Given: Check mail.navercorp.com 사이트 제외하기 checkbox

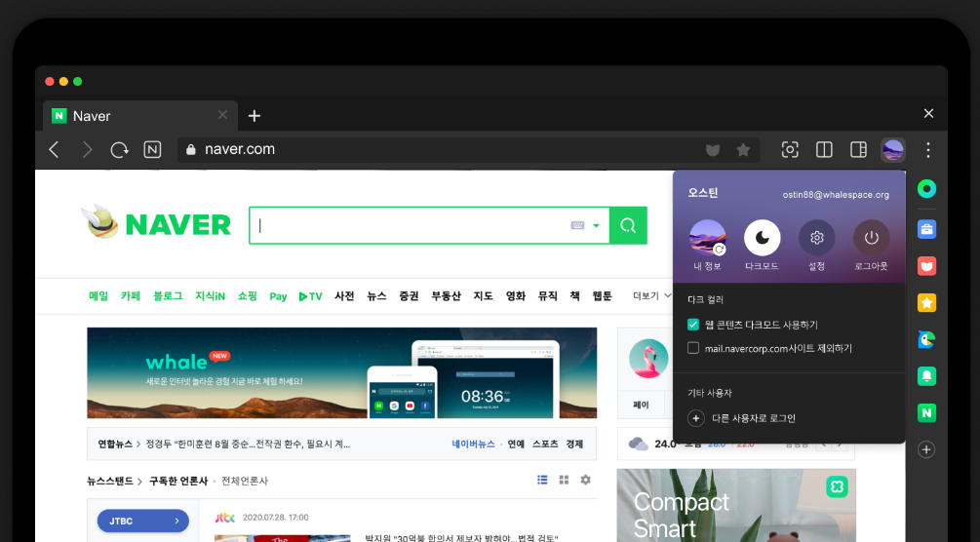Looking at the screenshot, I should [693, 348].
